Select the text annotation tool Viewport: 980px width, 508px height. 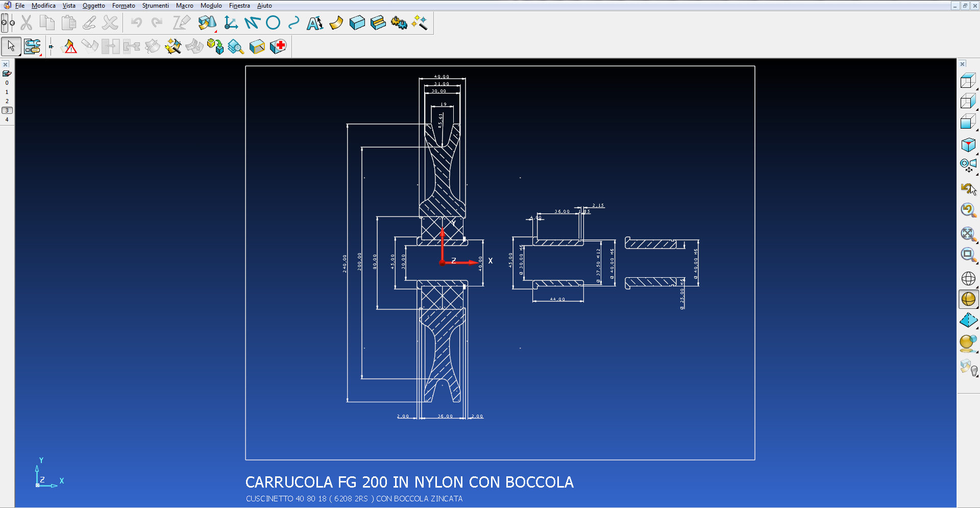(x=315, y=23)
